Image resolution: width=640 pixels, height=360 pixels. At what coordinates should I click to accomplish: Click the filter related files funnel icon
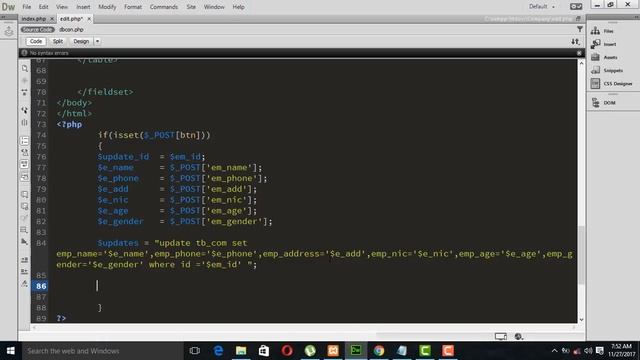coord(580,29)
